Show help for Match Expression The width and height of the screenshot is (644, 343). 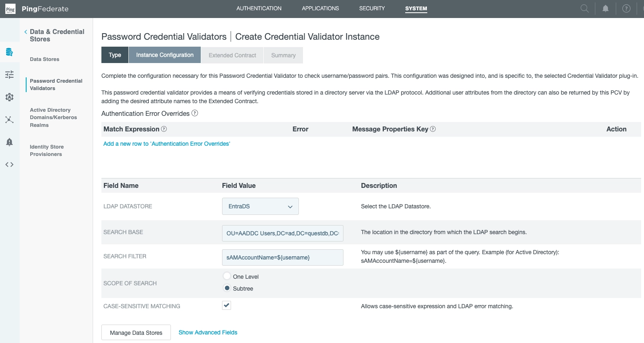click(x=164, y=129)
